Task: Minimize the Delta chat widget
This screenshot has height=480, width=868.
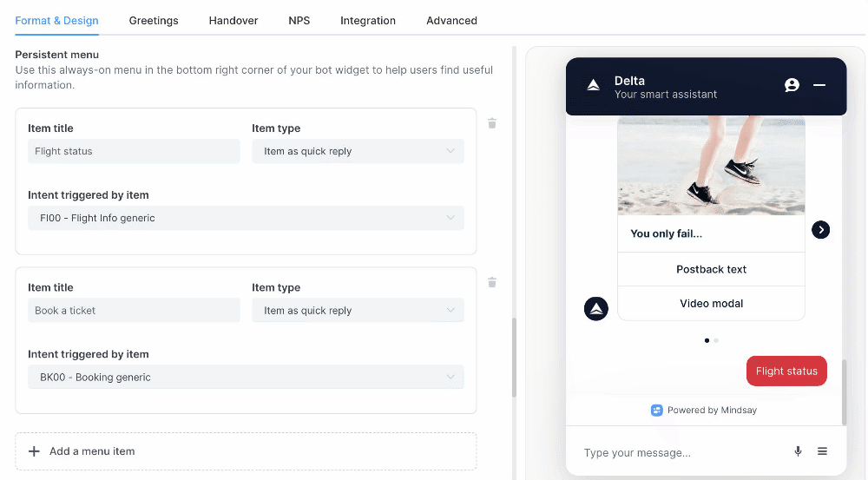Action: (819, 85)
